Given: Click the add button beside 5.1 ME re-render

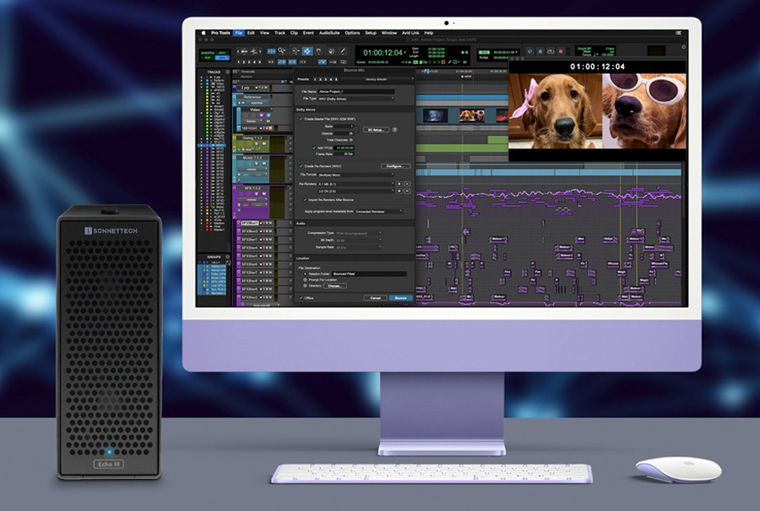Looking at the screenshot, I should pos(399,184).
